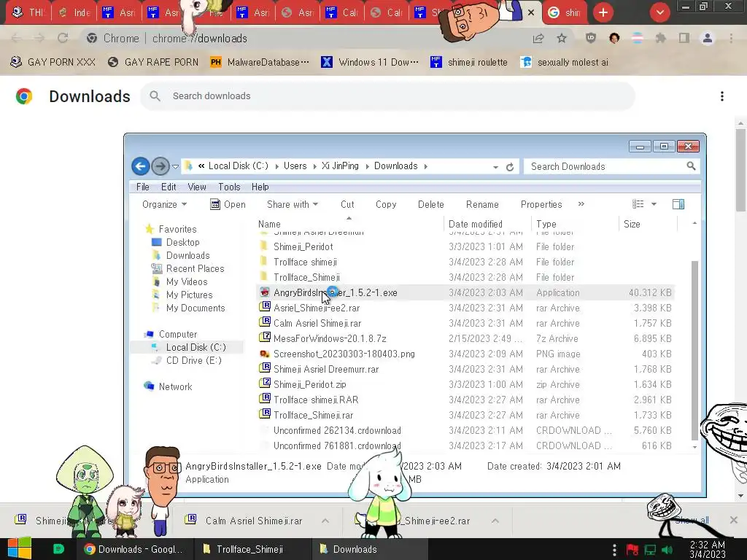Open the shimeji roulette bookmark
The height and width of the screenshot is (560, 747).
click(x=469, y=63)
